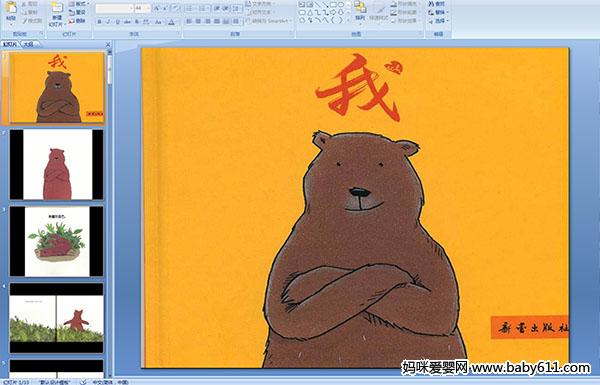Switch to the Outline (大纲) pane tab
Viewport: 600px width, 385px height.
coord(28,44)
